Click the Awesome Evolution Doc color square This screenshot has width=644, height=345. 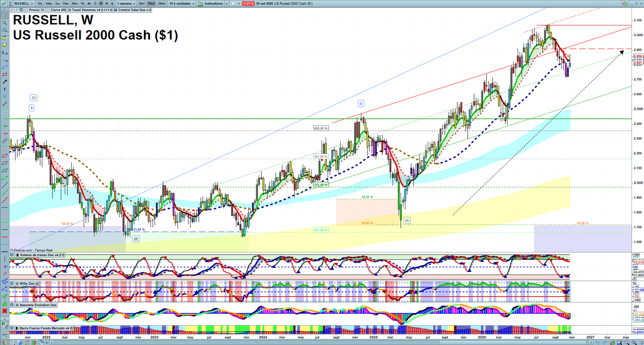(x=17, y=305)
